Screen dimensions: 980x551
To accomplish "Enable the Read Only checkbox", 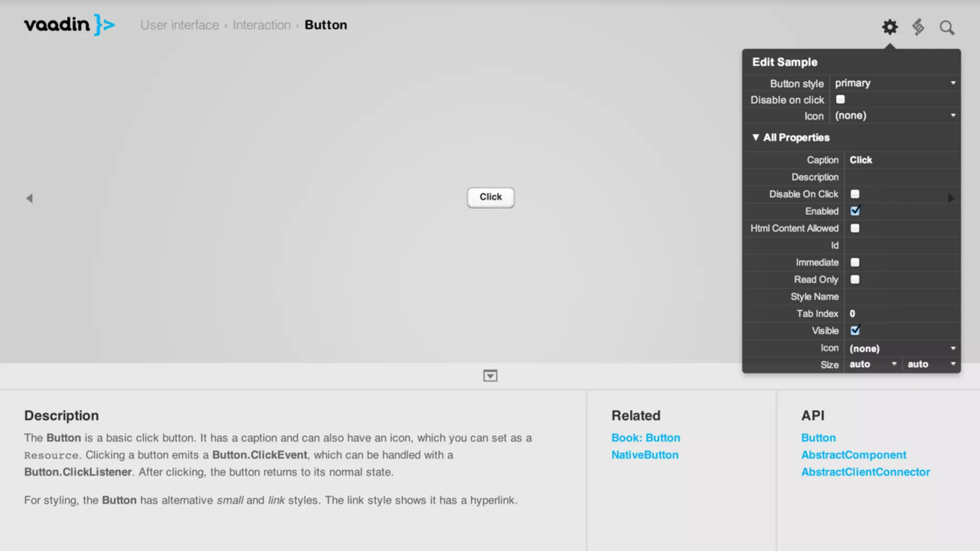I will (855, 279).
